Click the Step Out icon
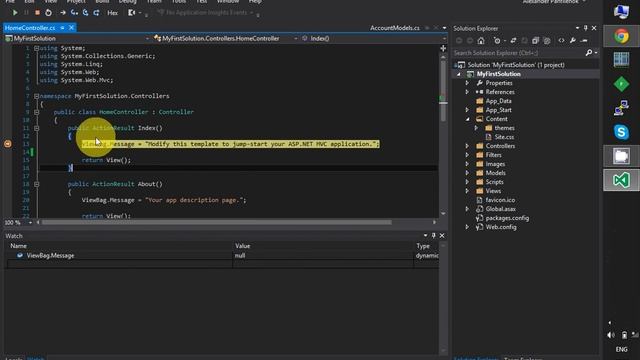Screen dimensions: 640x360 point(96,13)
